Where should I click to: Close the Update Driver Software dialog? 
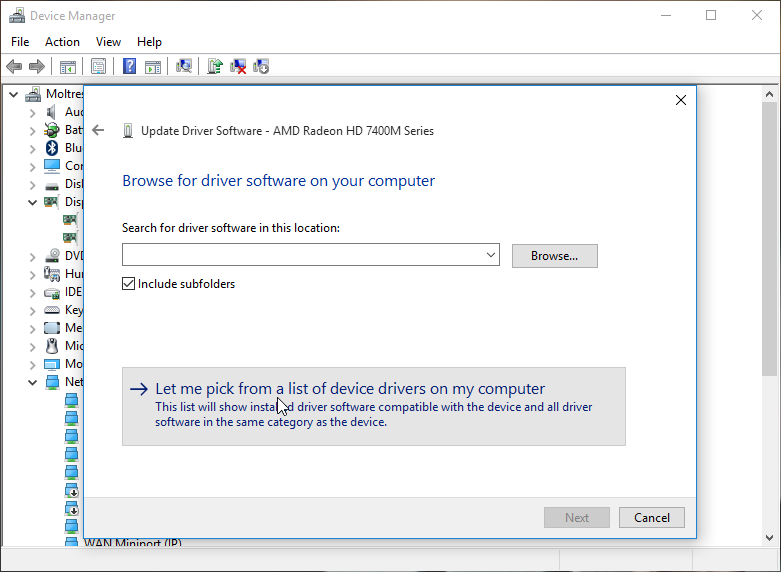(x=680, y=100)
